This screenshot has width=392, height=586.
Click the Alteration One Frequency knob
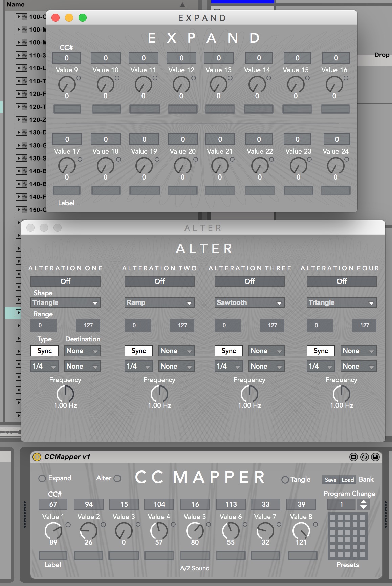[65, 394]
